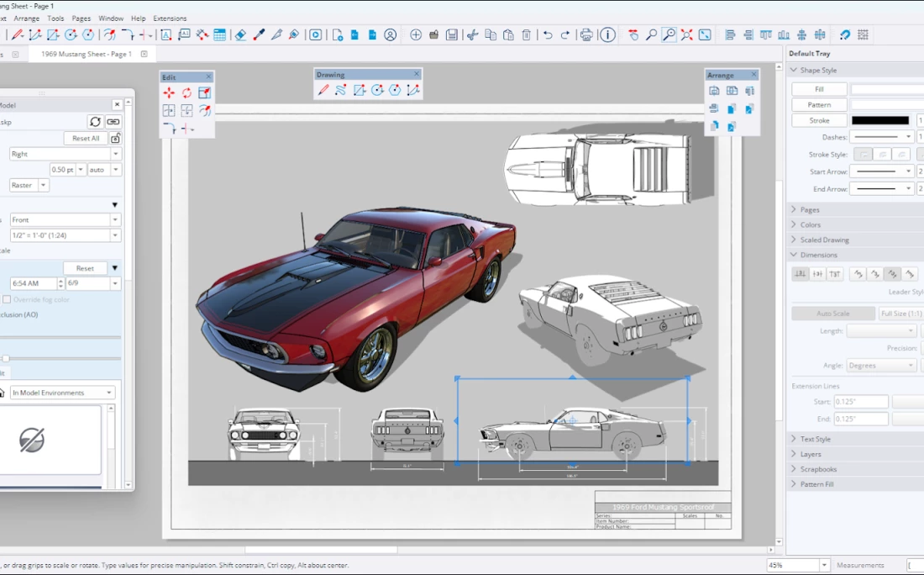This screenshot has height=575, width=924.
Task: Open the zoom percentage 45% dropdown
Action: click(824, 566)
